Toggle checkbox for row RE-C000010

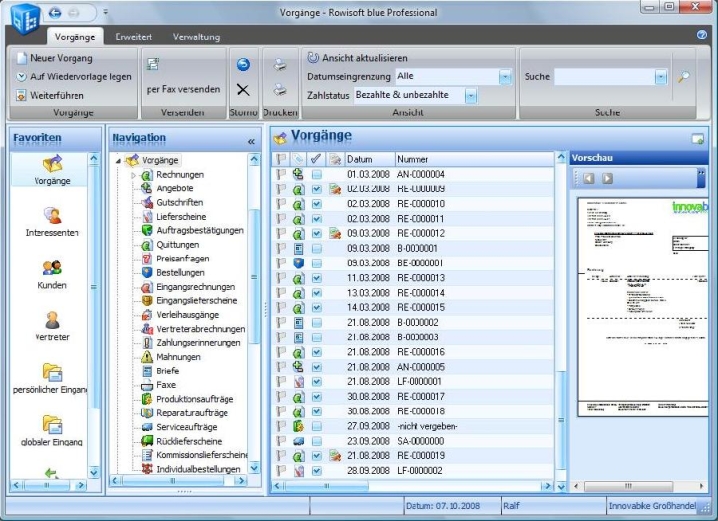coord(316,204)
